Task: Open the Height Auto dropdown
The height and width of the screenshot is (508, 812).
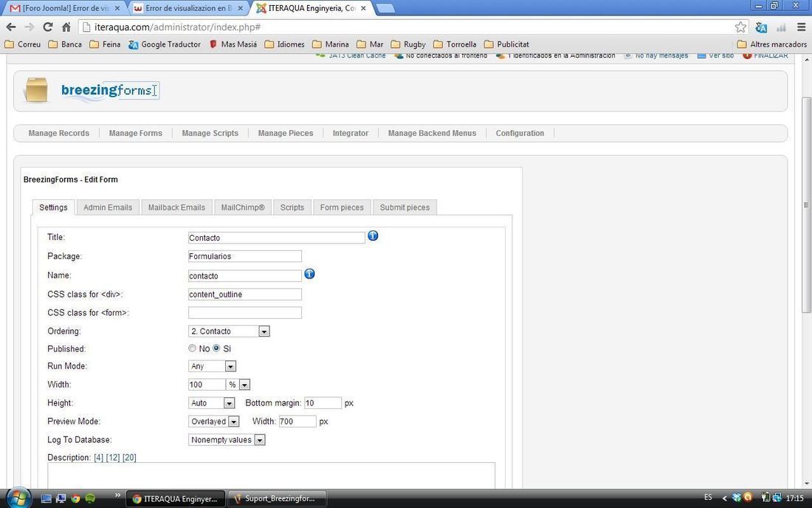Action: (212, 403)
